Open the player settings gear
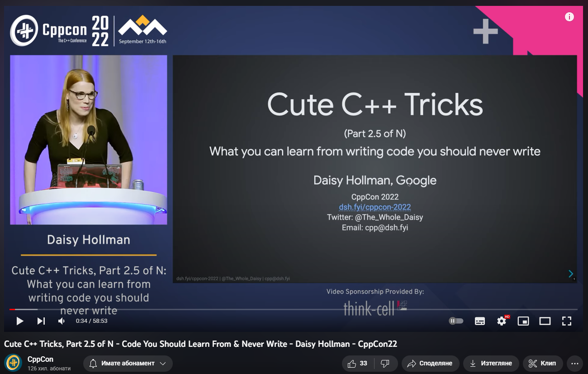Screen dimensions: 588x374 502,321
